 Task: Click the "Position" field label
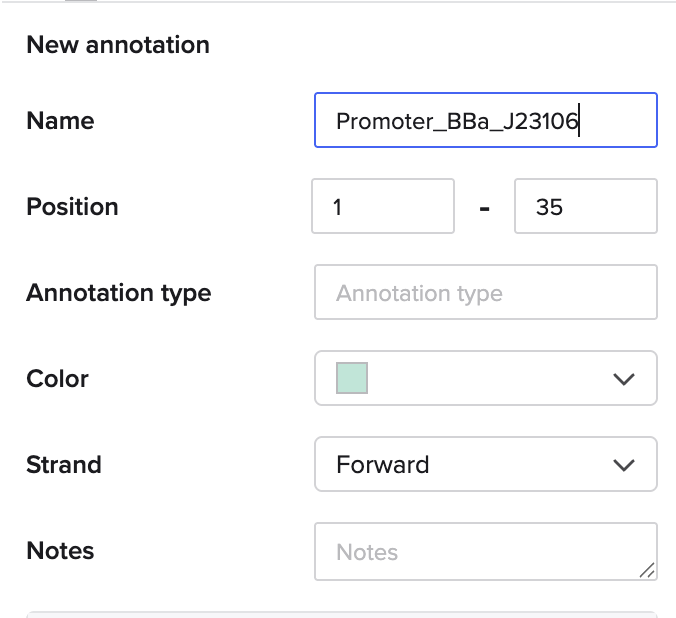(x=72, y=207)
